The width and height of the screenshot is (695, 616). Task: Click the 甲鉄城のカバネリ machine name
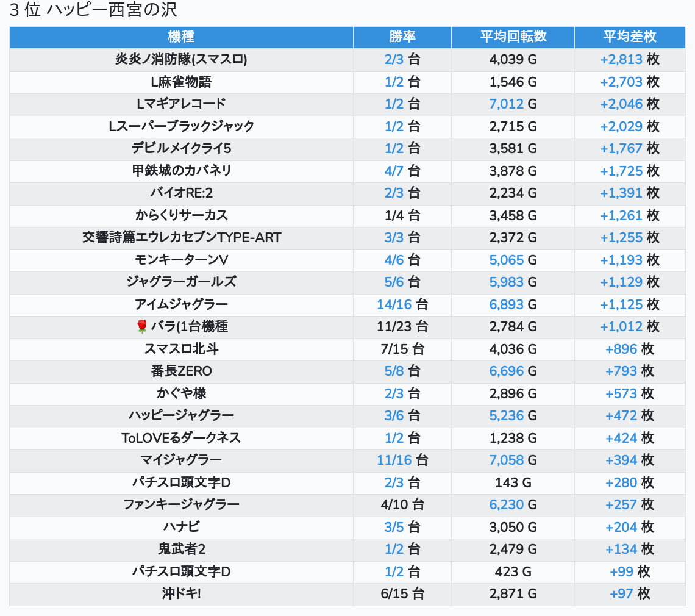tap(181, 171)
